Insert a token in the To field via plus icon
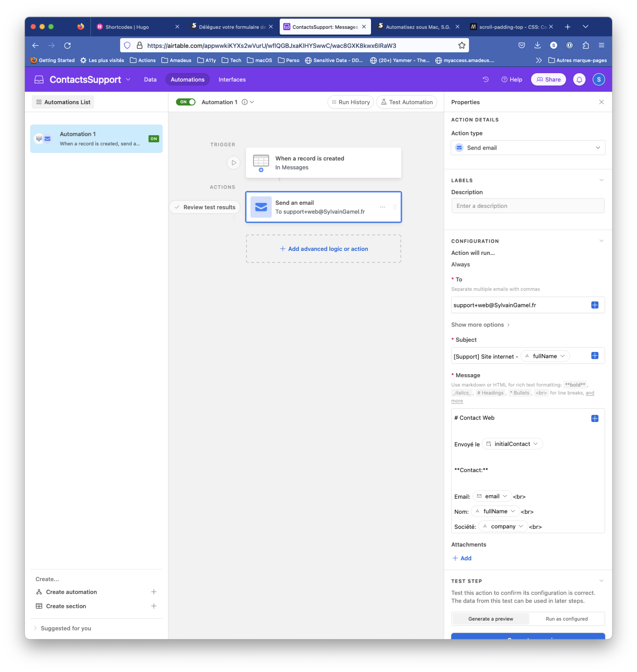Screen dimensions: 637x672 [x=595, y=305]
